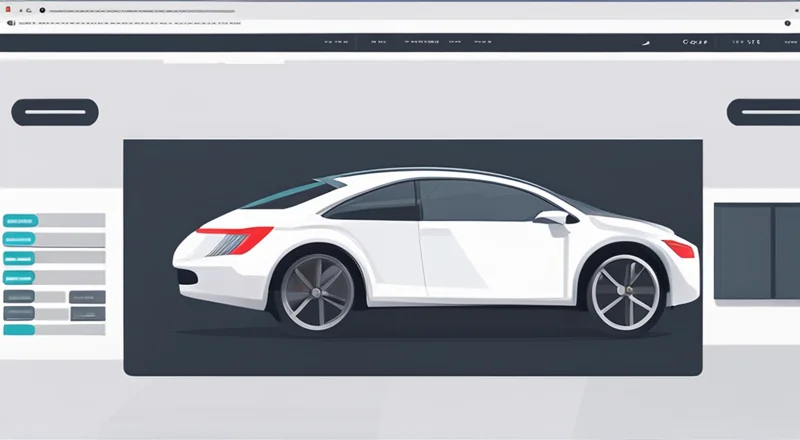Open the rightmost text item in the dark navigation bar
The height and width of the screenshot is (440, 800).
point(745,43)
